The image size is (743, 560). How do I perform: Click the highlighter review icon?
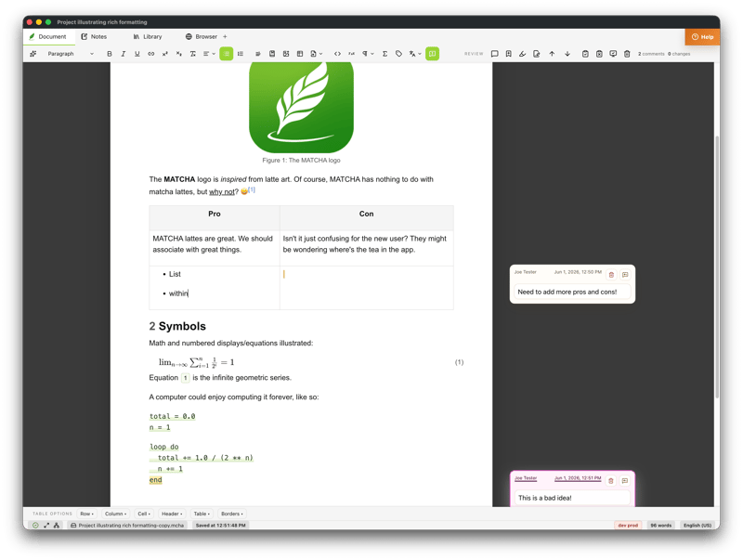(x=522, y=54)
